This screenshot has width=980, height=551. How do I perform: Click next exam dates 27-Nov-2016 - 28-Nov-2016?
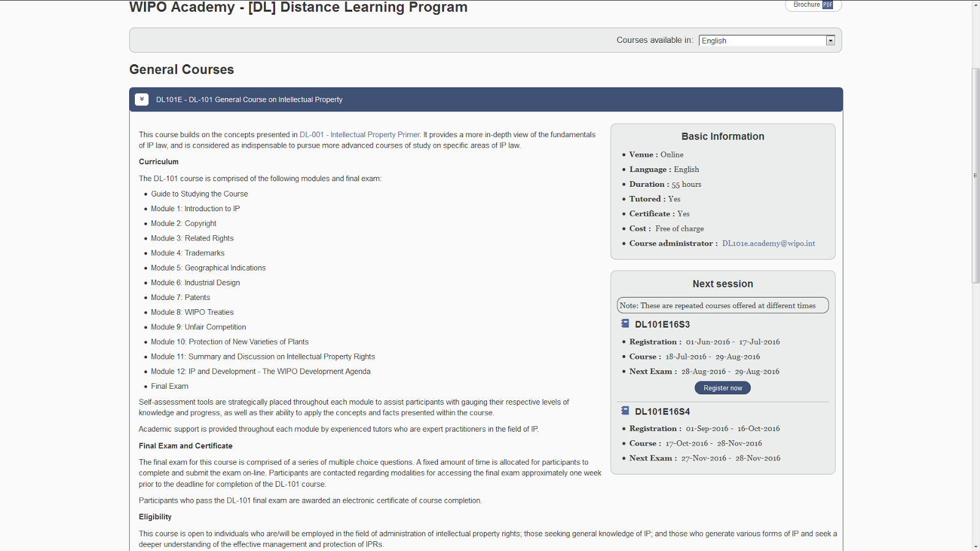731,458
